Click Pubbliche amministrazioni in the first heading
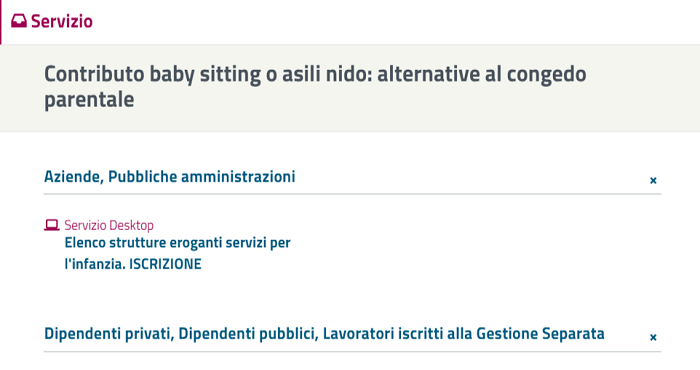This screenshot has height=370, width=700. (x=202, y=177)
